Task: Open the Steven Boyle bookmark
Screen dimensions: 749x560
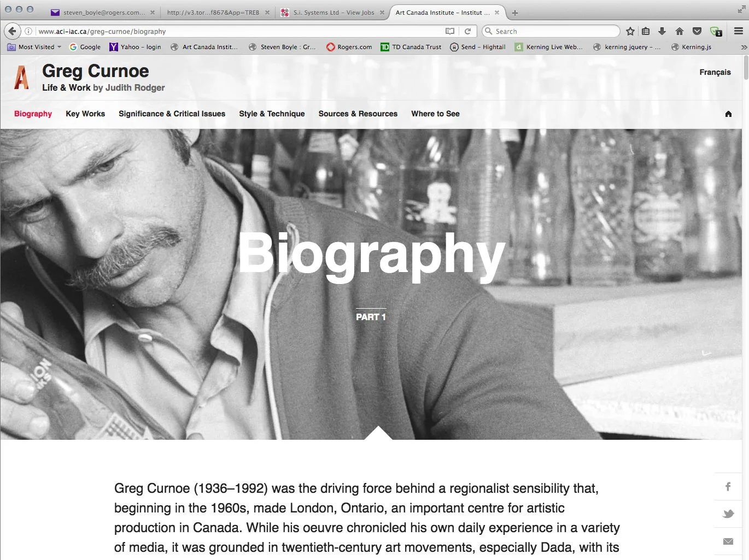Action: pos(282,47)
